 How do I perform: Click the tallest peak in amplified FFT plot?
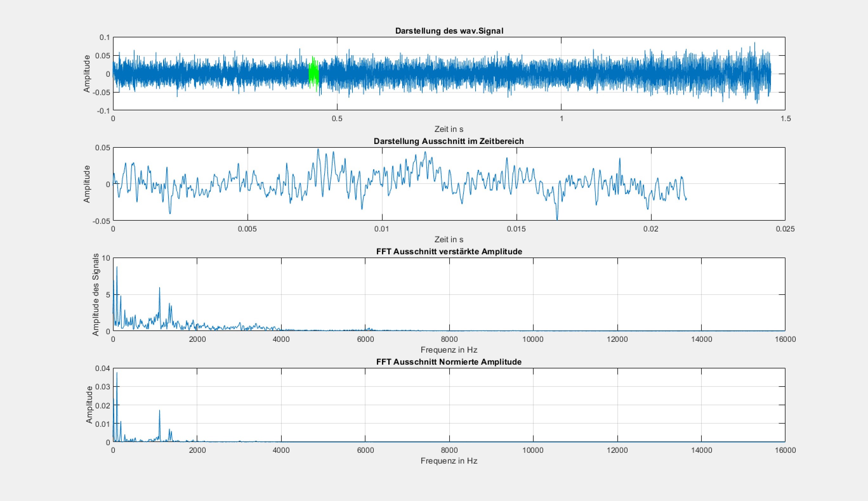pos(117,268)
